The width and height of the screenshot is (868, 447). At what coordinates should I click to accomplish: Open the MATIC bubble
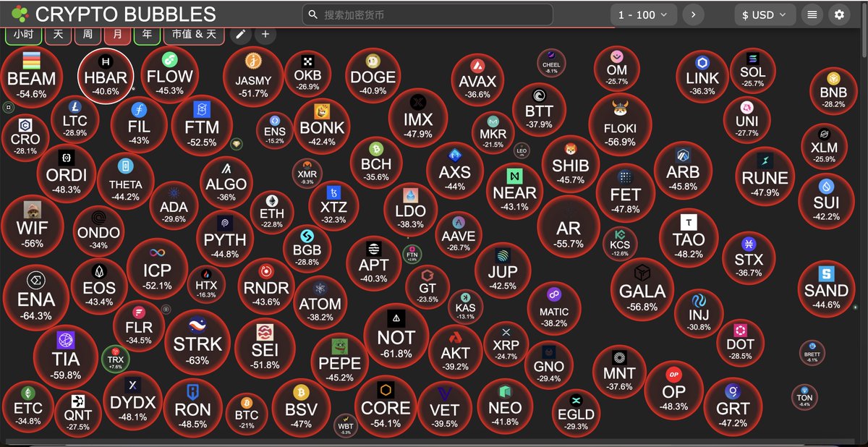click(554, 309)
